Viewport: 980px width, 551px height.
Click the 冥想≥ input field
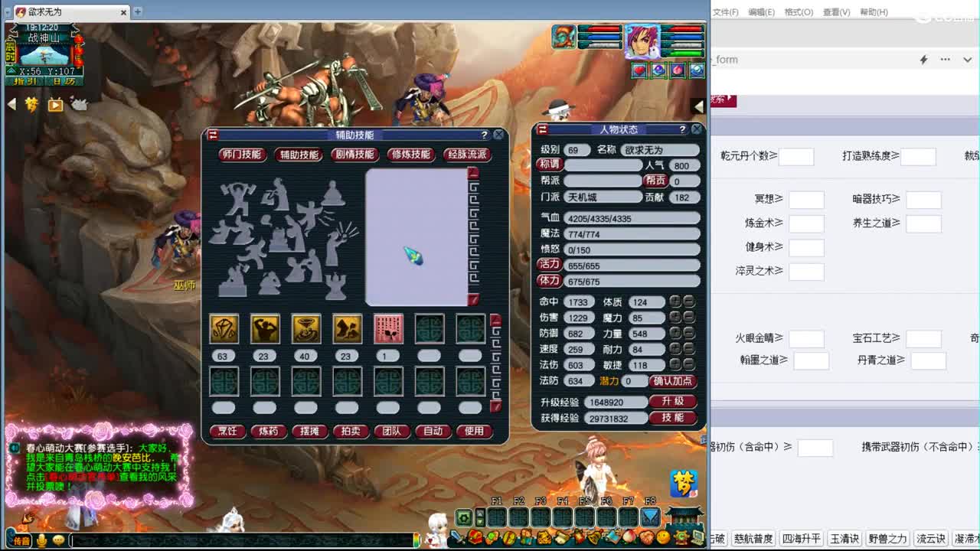coord(806,200)
